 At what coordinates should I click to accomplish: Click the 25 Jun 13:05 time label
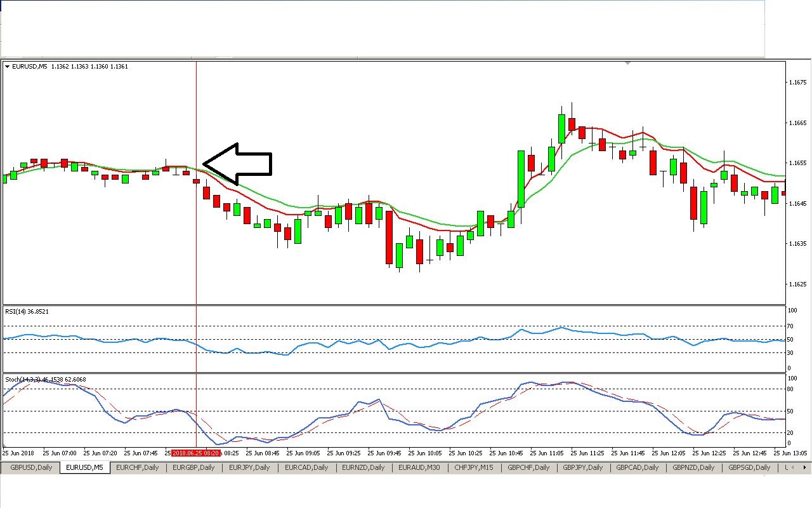[x=790, y=453]
